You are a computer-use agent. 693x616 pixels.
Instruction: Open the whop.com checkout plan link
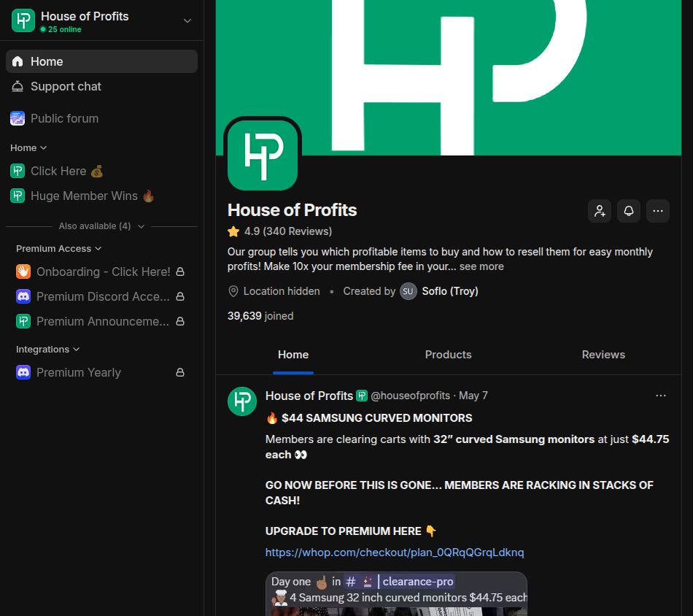[395, 553]
